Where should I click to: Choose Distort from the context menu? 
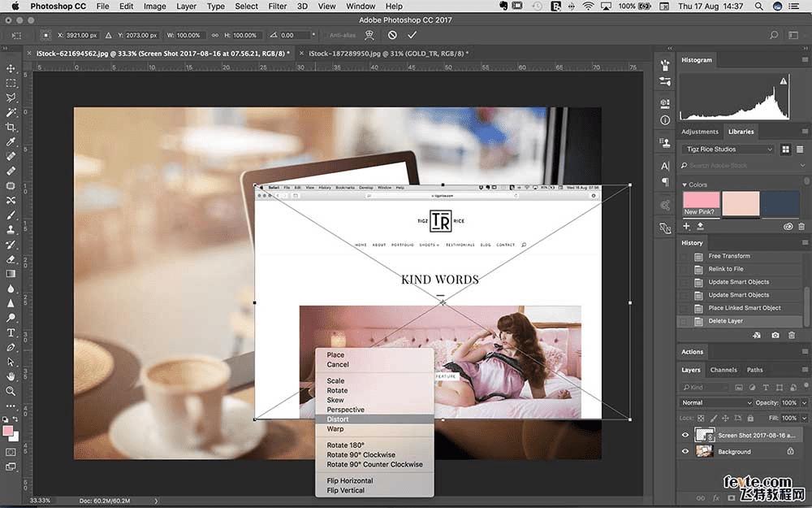point(338,419)
